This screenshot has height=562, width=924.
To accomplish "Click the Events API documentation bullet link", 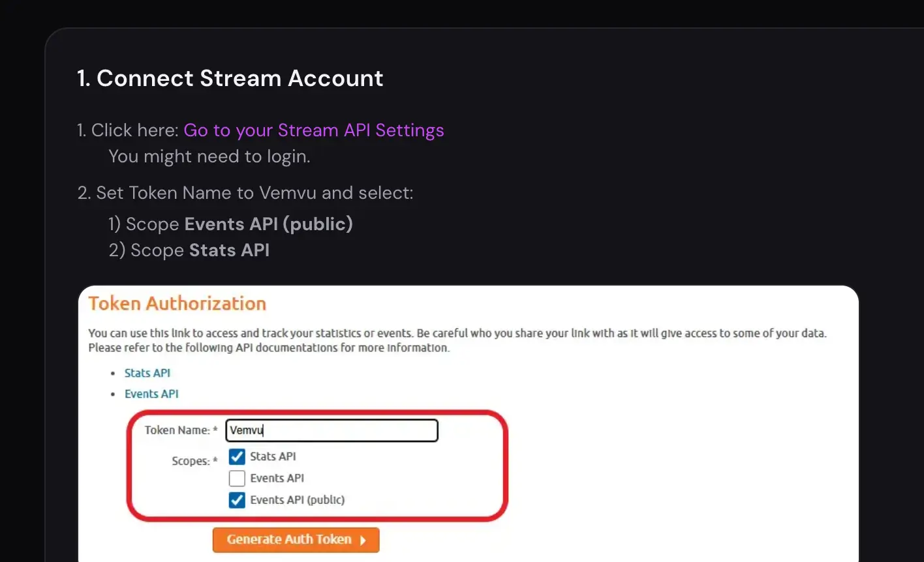I will pyautogui.click(x=151, y=394).
